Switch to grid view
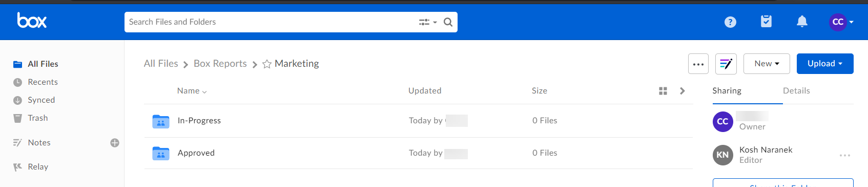868x187 pixels. click(x=663, y=91)
